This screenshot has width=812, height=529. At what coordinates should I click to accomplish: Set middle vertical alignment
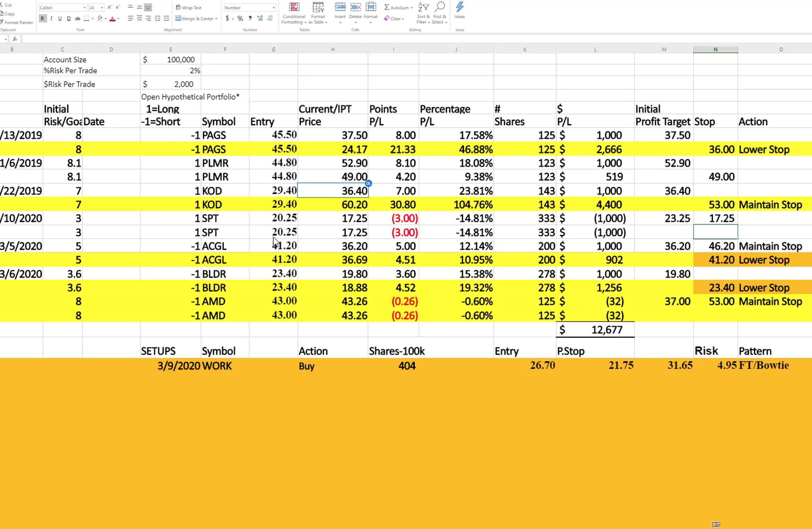pyautogui.click(x=139, y=7)
